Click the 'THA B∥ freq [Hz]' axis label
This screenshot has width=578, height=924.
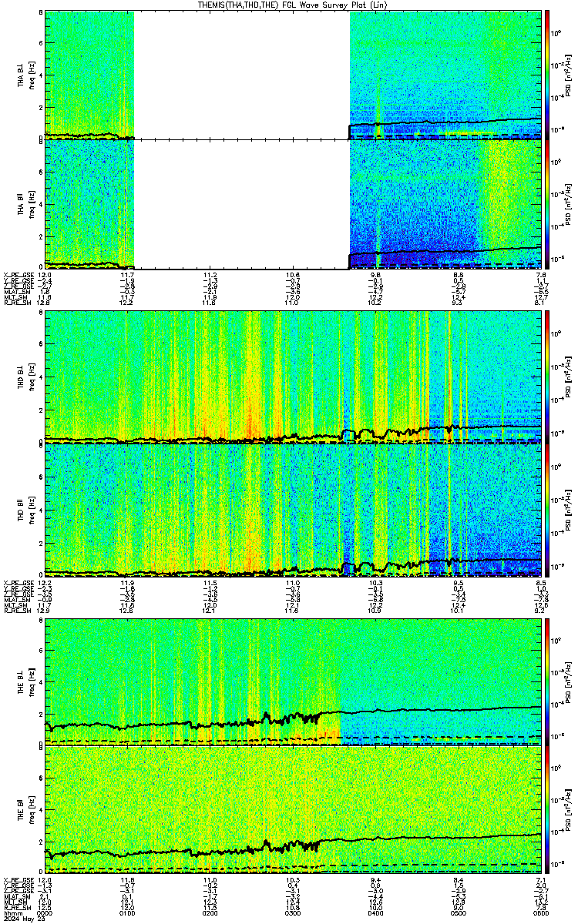point(25,204)
